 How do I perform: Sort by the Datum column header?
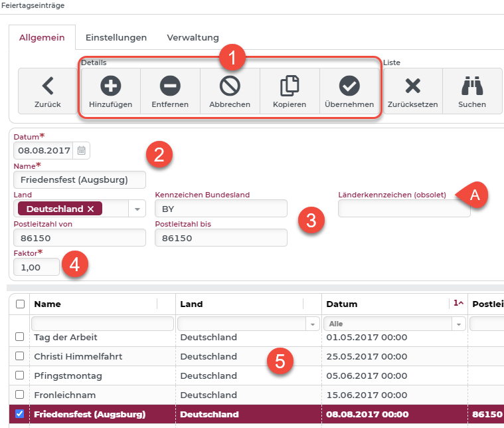[x=341, y=304]
